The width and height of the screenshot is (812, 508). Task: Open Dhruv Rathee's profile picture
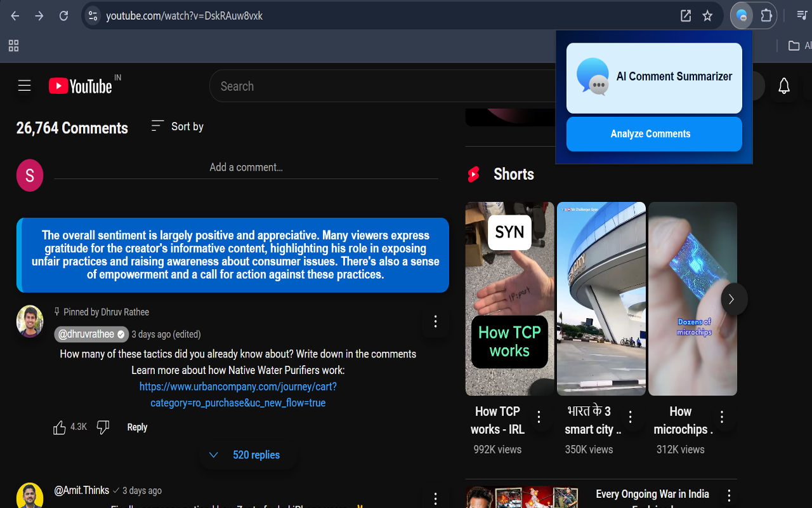pos(30,321)
